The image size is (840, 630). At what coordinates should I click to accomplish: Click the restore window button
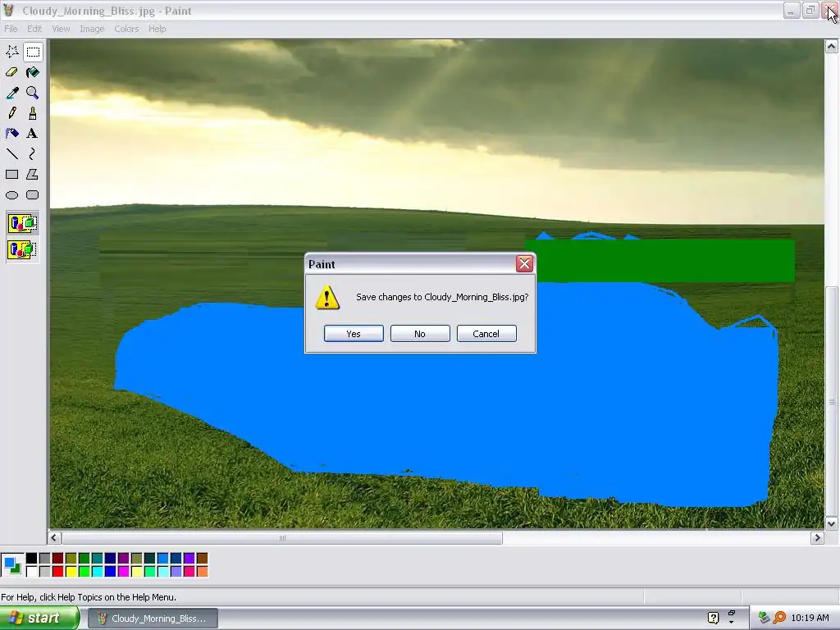pyautogui.click(x=810, y=10)
